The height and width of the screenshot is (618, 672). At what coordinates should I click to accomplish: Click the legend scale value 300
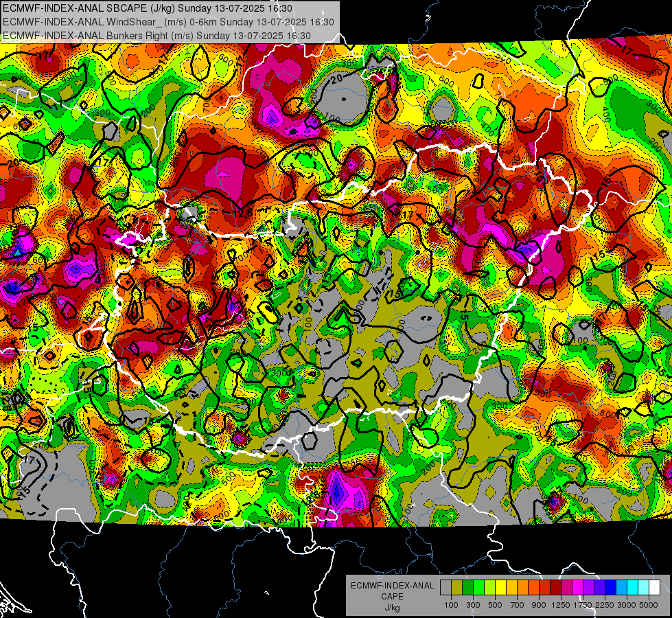[473, 605]
